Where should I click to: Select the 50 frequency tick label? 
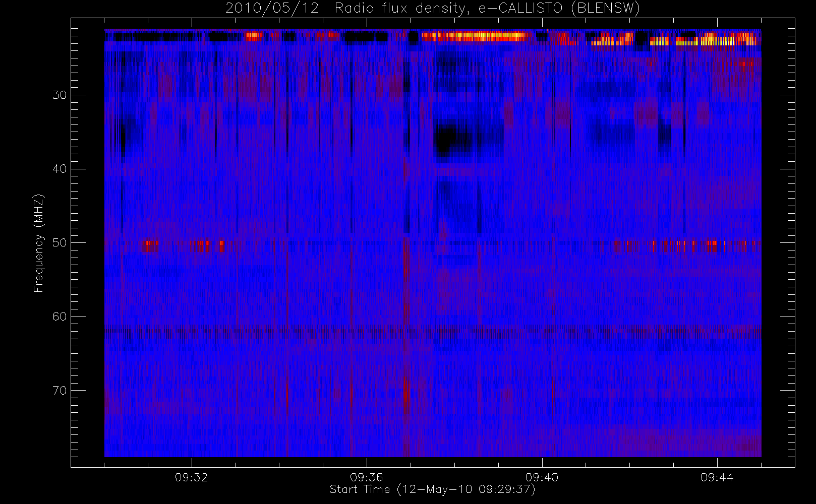coord(60,242)
